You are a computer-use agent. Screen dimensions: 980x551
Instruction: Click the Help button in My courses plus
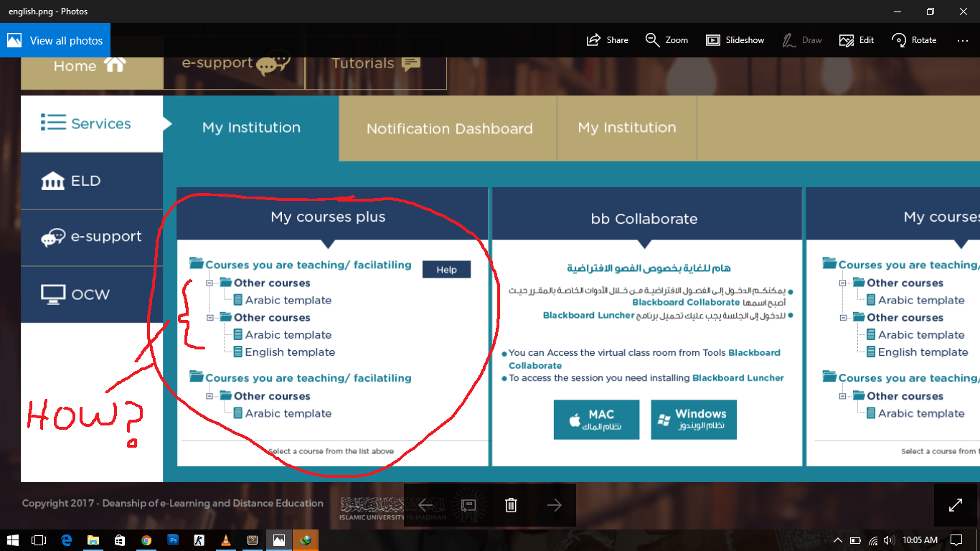pos(446,269)
